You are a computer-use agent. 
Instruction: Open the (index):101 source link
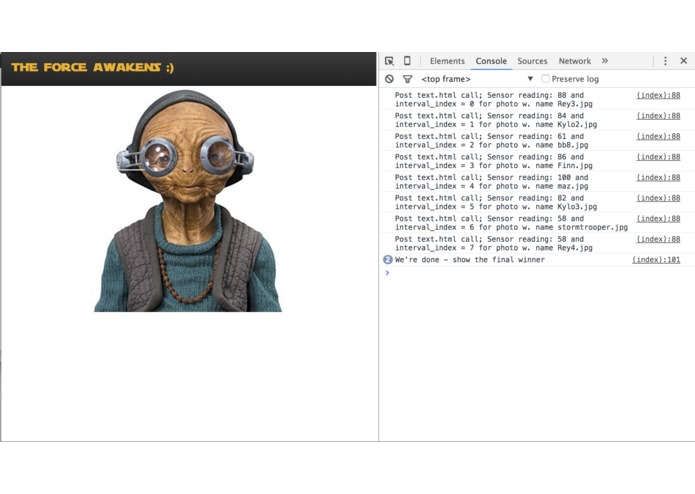point(656,260)
